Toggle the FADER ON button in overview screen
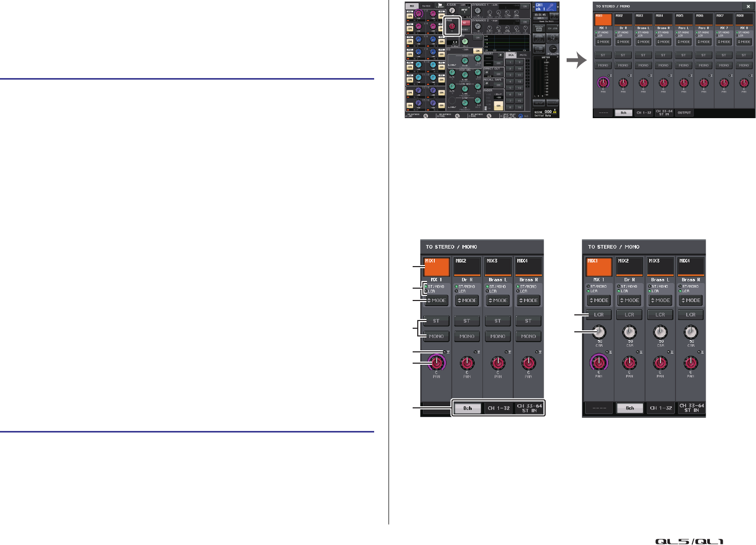 [498, 106]
